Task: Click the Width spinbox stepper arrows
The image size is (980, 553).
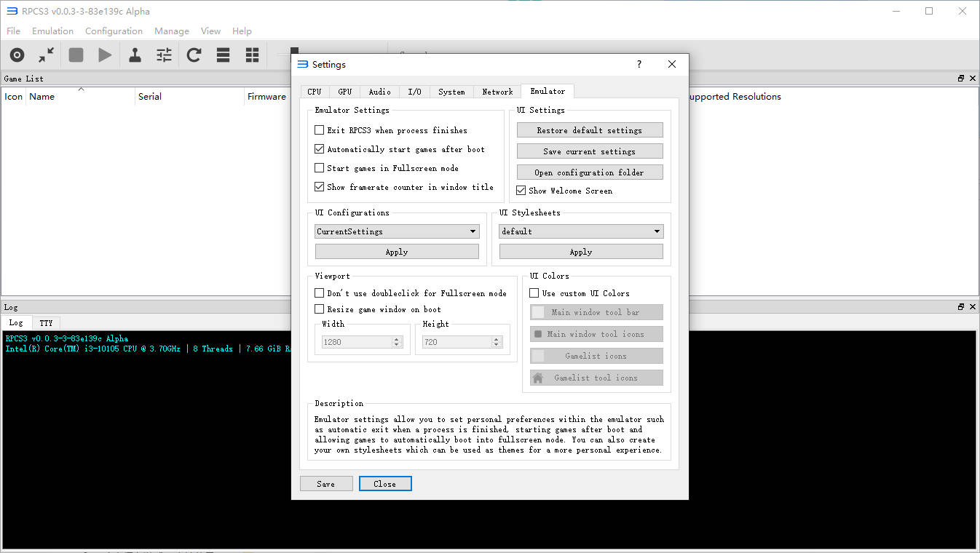Action: pos(397,342)
